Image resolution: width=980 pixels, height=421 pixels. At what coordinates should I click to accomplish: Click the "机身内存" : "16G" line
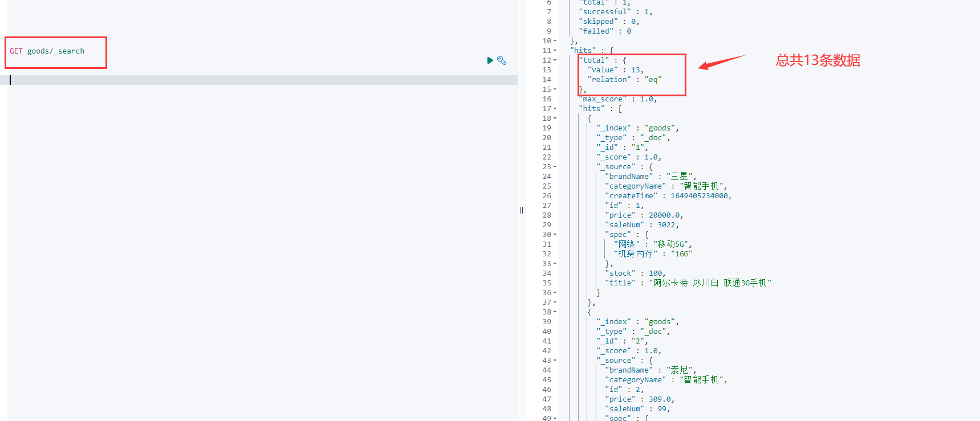653,254
